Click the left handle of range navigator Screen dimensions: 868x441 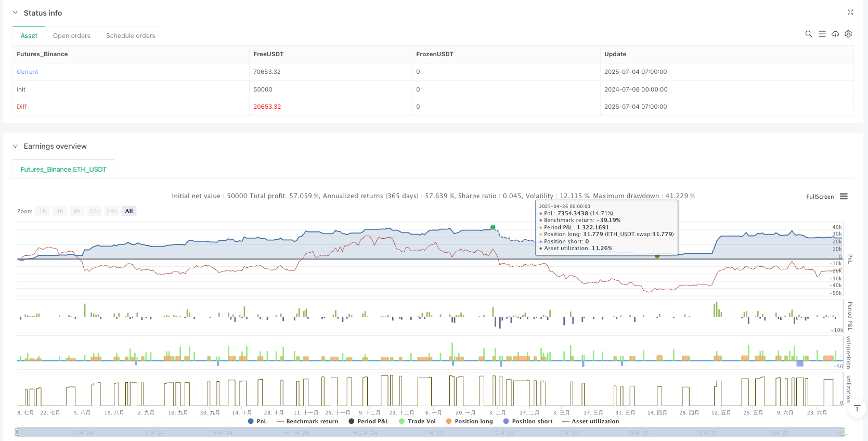pos(17,432)
